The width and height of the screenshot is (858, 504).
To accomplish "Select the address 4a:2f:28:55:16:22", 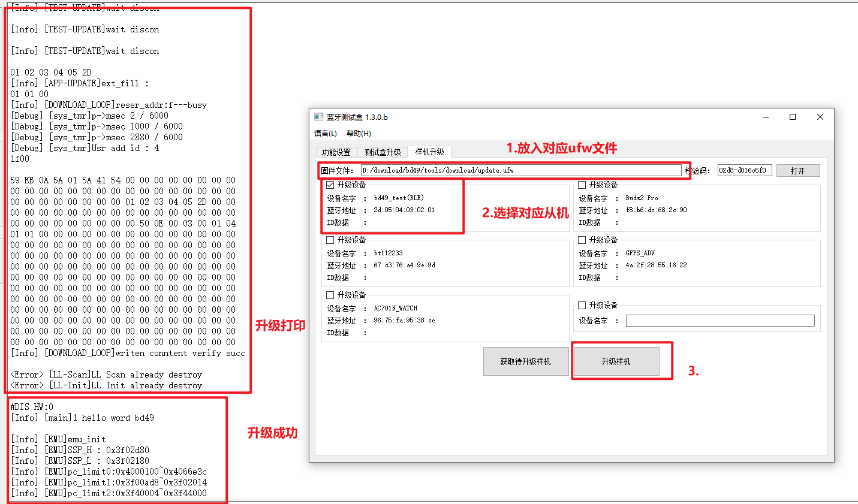I will pyautogui.click(x=656, y=265).
